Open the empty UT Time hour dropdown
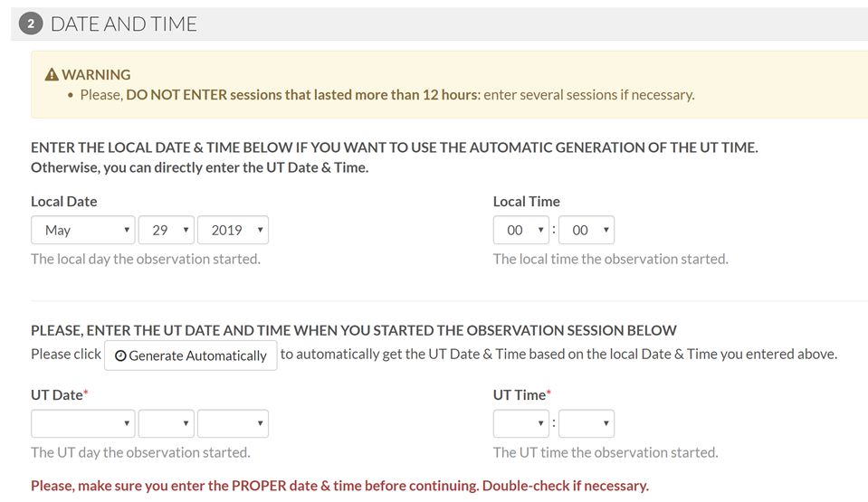 pos(521,423)
